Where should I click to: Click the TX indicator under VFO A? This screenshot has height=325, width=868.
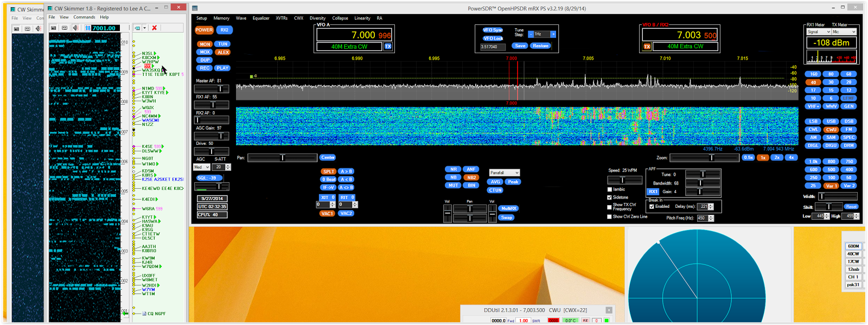388,47
